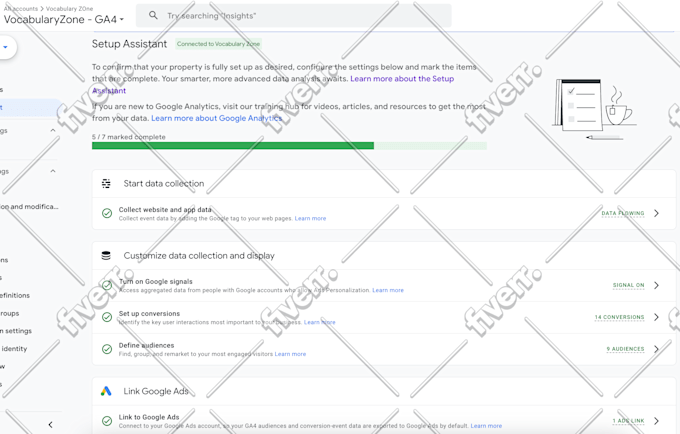Select the 'and modifica...' sidebar item
Viewport: 680px width, 434px height.
pyautogui.click(x=29, y=207)
